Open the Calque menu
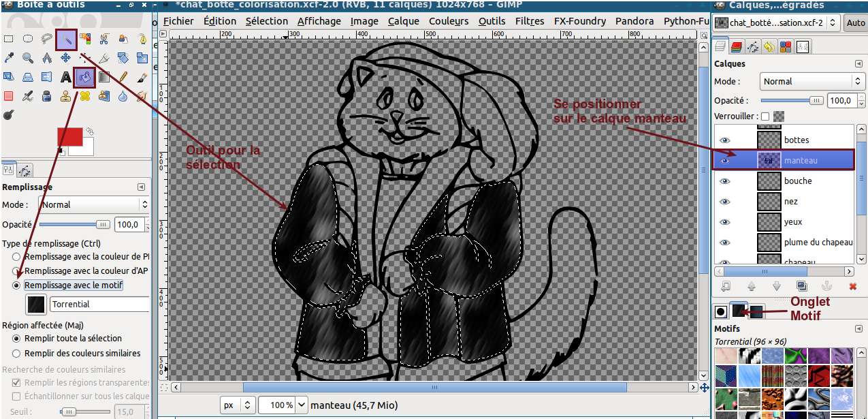Screen dimensions: 868x419 click(x=403, y=21)
